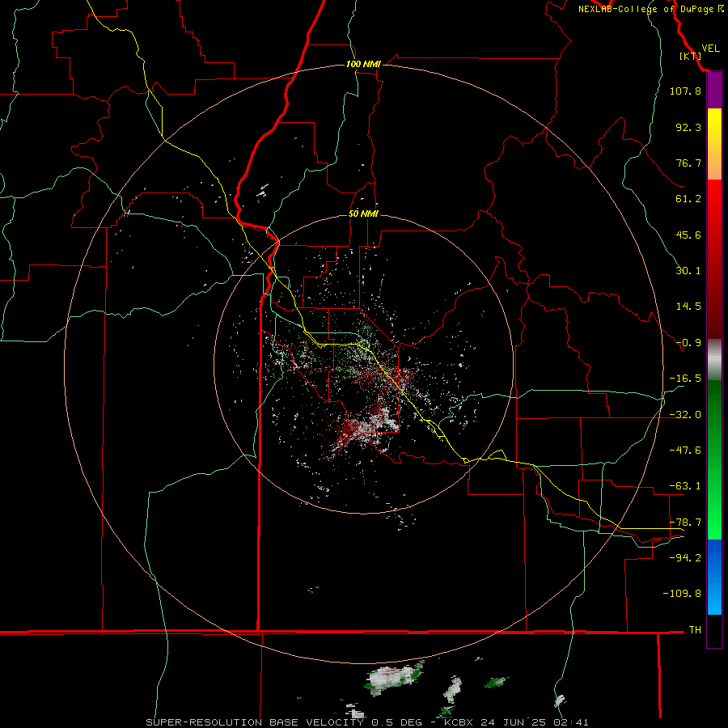Select the -63.1 legend value

[685, 486]
